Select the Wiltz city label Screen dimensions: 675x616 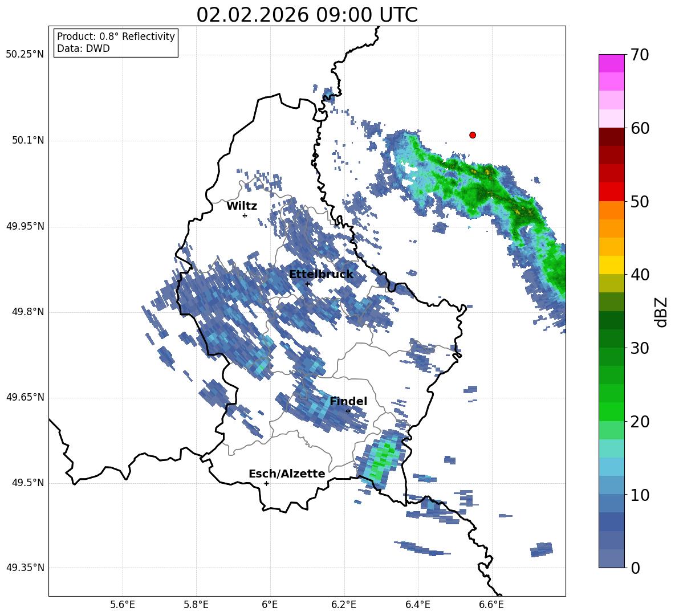click(242, 206)
